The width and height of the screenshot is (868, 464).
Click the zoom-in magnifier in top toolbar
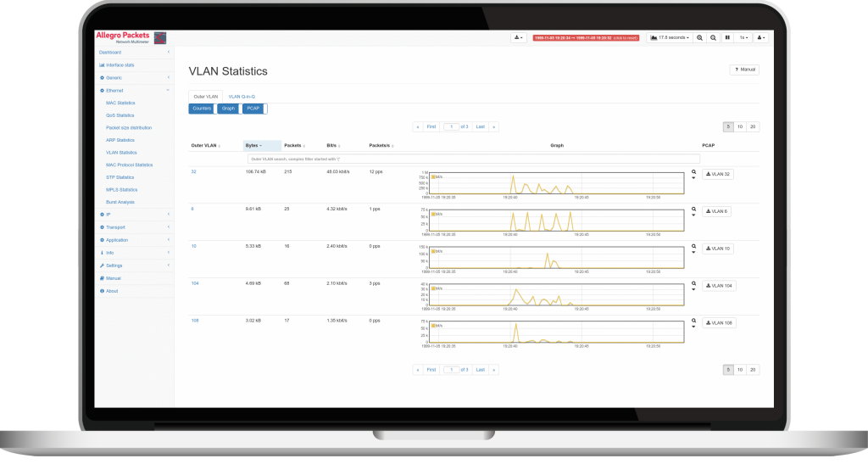point(699,38)
